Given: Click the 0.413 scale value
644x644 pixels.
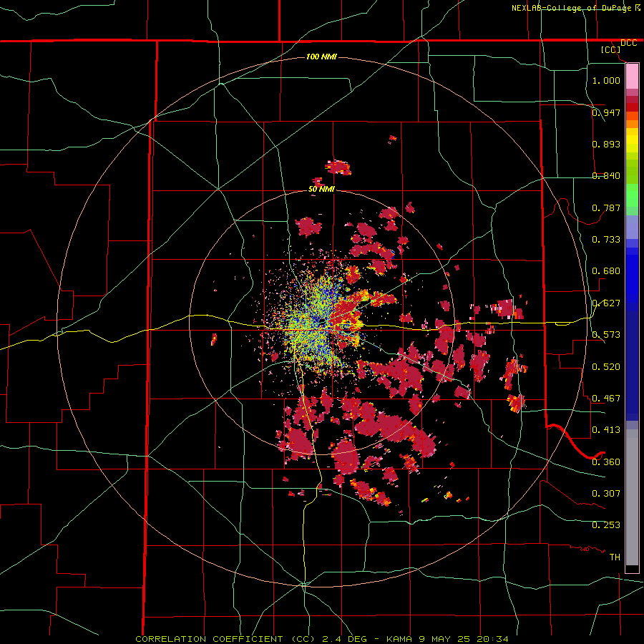Looking at the screenshot, I should (x=606, y=430).
